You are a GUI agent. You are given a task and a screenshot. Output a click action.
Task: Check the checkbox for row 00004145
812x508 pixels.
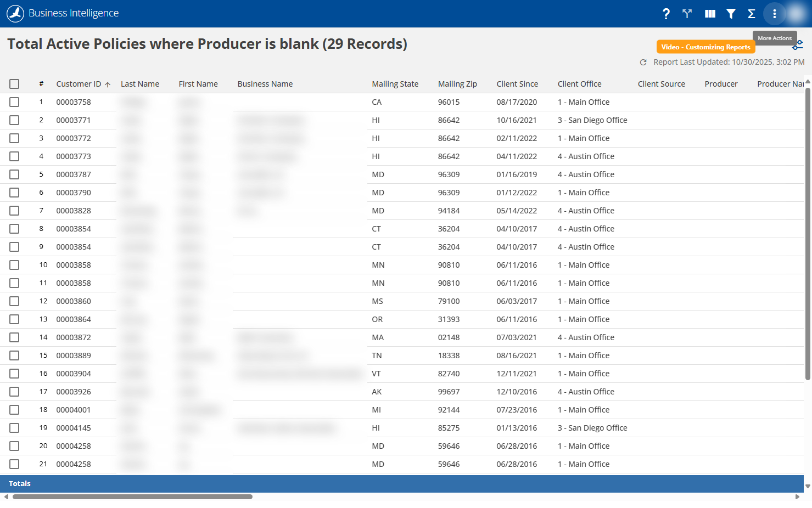[14, 428]
